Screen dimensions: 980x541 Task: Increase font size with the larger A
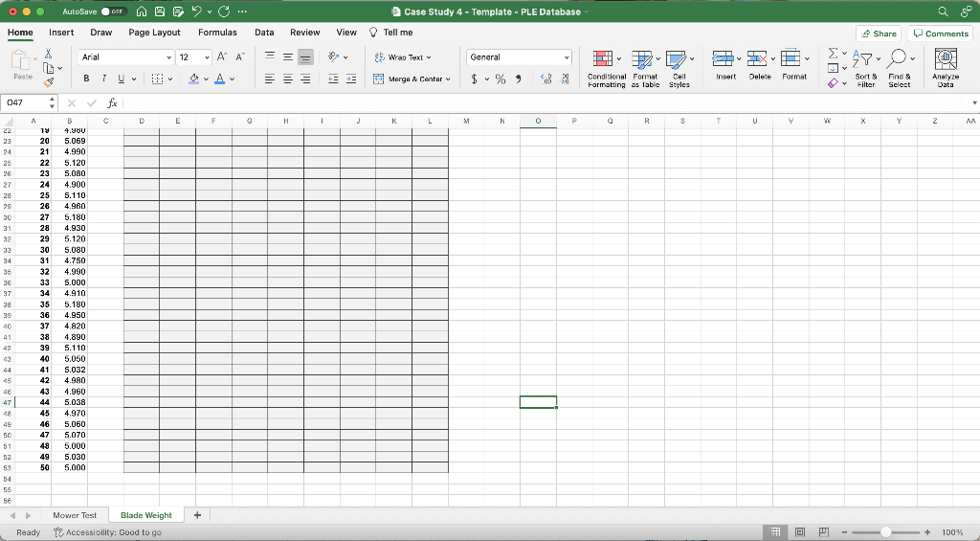coord(222,56)
